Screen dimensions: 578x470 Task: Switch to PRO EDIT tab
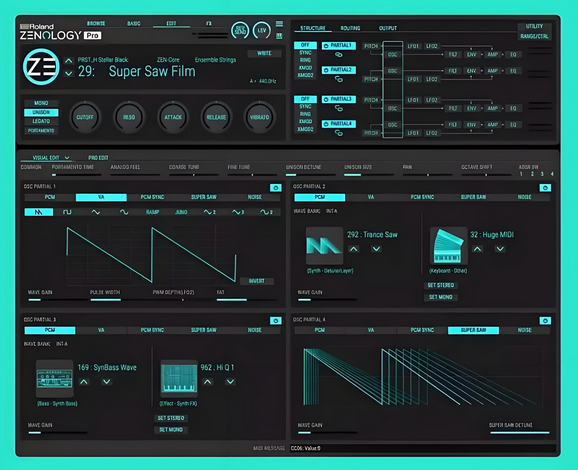[98, 158]
